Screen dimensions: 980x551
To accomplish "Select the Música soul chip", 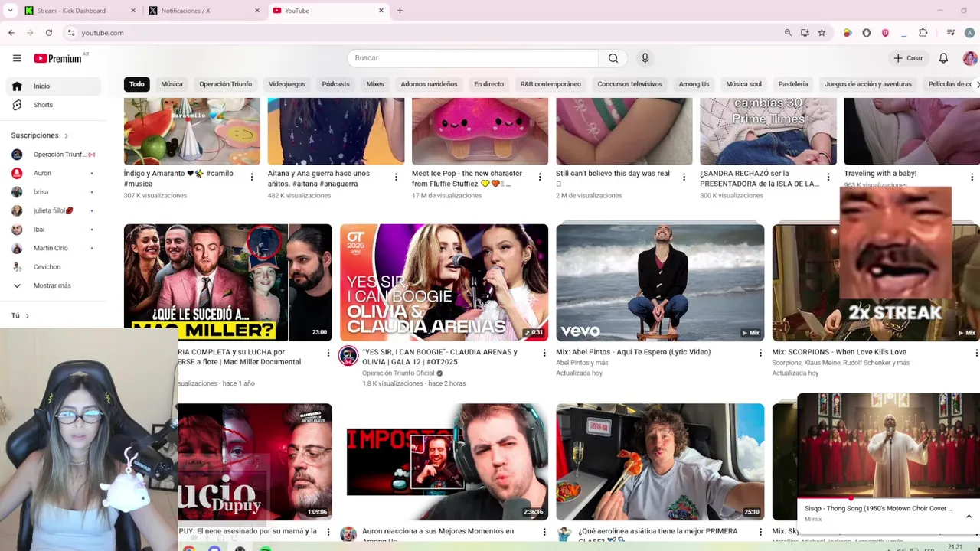I will point(743,84).
